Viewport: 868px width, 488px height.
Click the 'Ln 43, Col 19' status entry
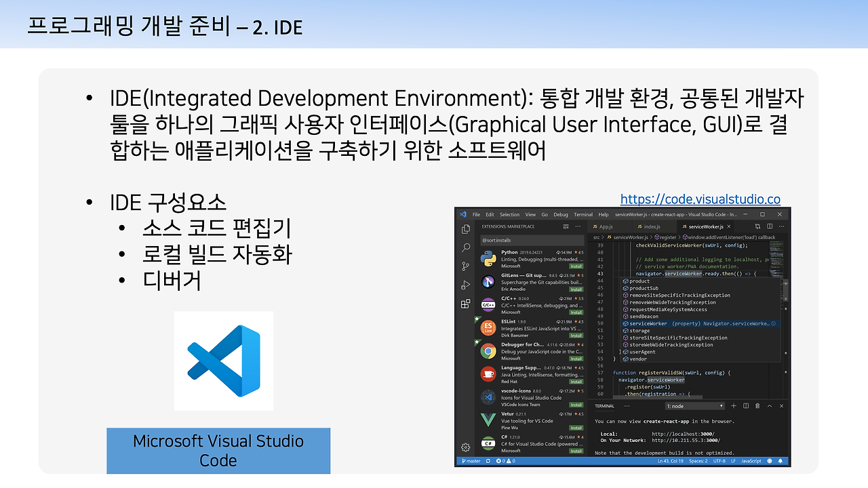670,461
